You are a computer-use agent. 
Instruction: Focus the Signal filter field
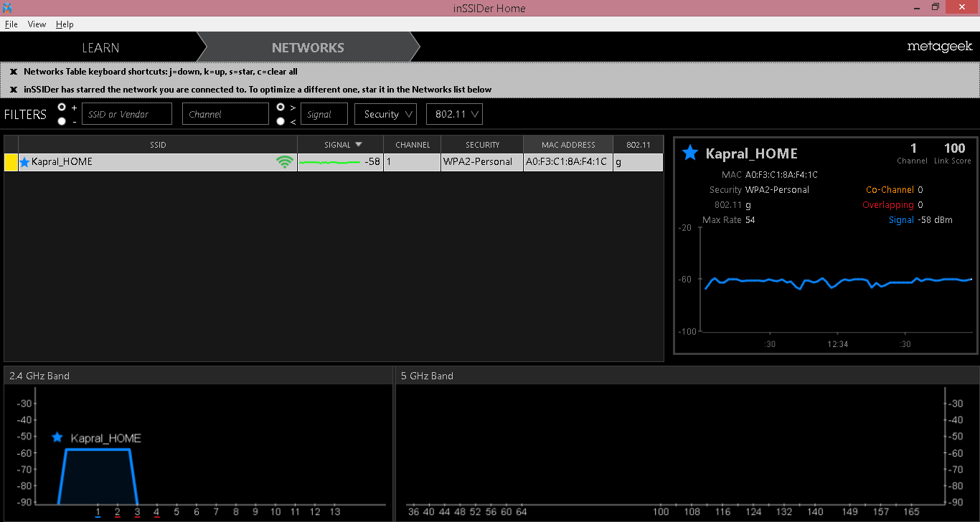click(x=324, y=114)
